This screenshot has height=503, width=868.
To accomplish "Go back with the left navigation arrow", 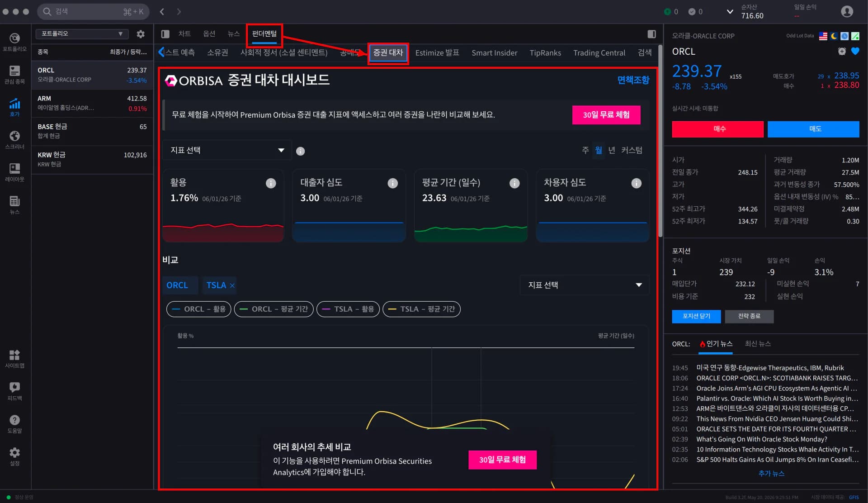I will [x=162, y=12].
